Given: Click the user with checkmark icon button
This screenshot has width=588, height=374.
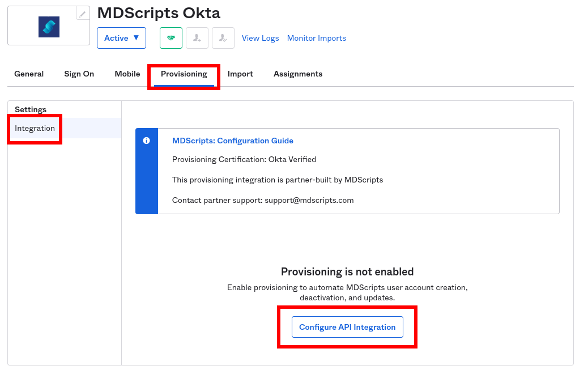Looking at the screenshot, I should [223, 38].
